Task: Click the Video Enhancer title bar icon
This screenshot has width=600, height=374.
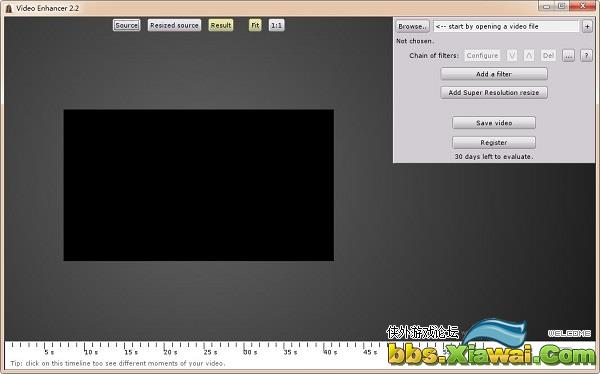Action: point(8,8)
